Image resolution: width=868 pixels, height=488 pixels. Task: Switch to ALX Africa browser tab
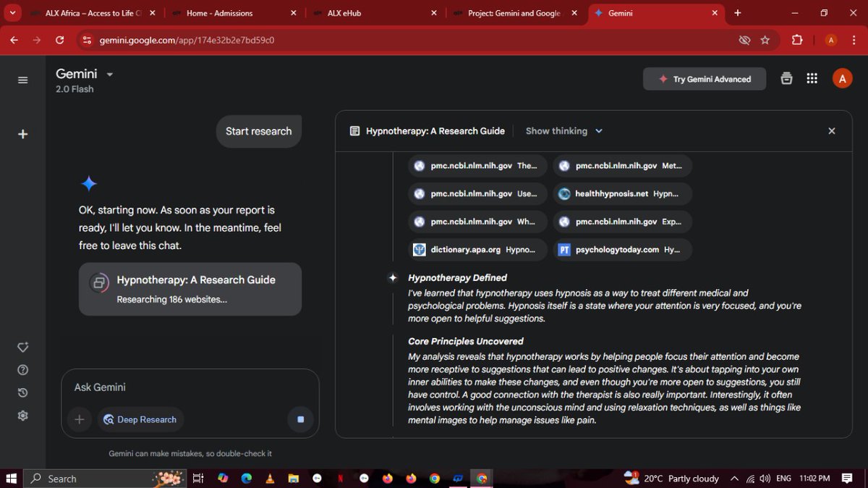tap(93, 13)
